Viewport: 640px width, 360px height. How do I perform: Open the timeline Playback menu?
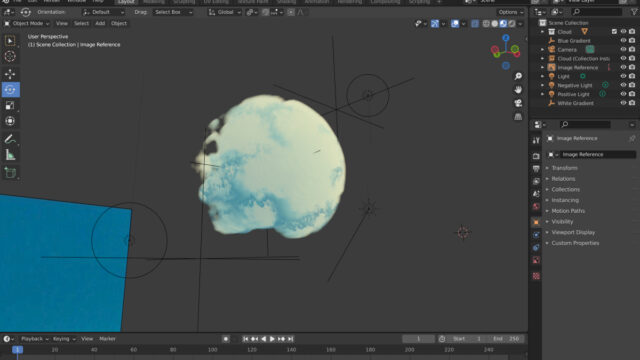tap(34, 339)
